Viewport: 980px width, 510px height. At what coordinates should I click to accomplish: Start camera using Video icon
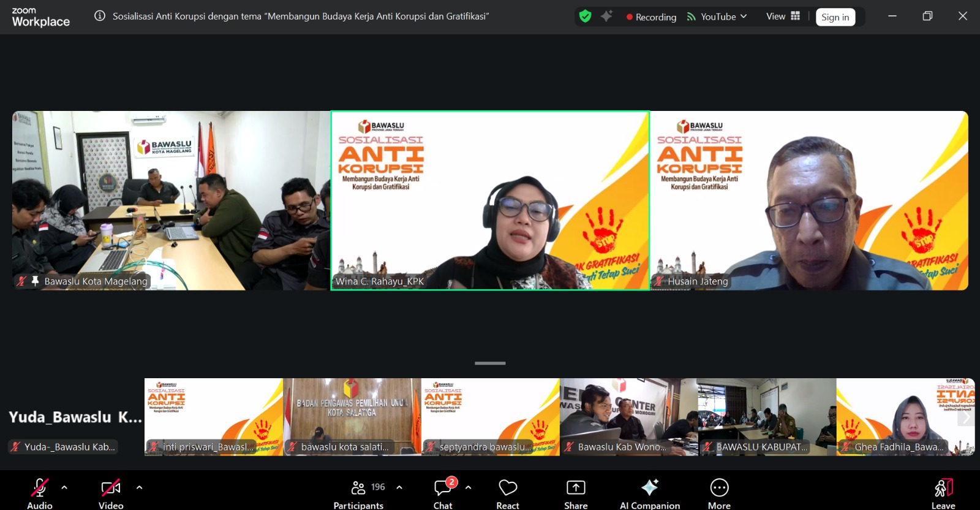[x=111, y=488]
